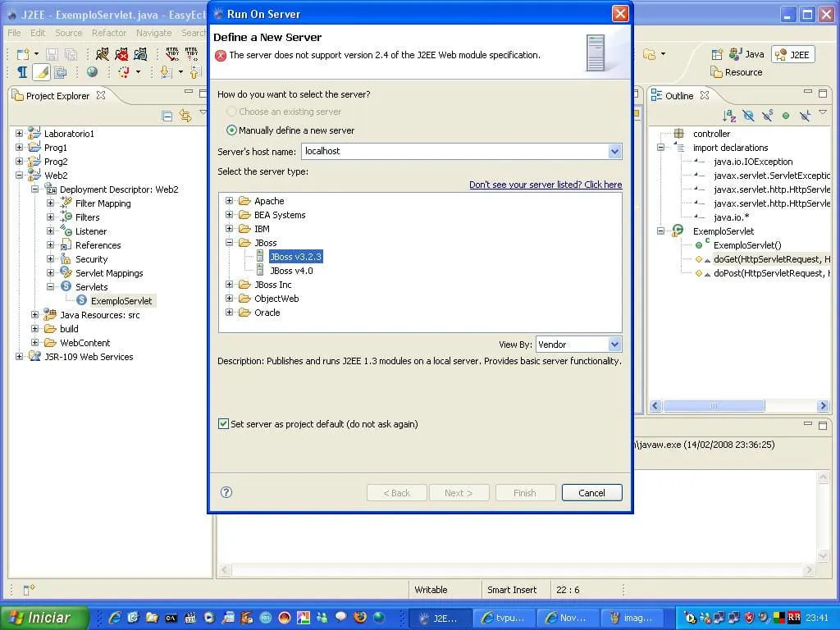The width and height of the screenshot is (840, 630).
Task: Click Link with Editor in Project Explorer
Action: pyautogui.click(x=185, y=116)
